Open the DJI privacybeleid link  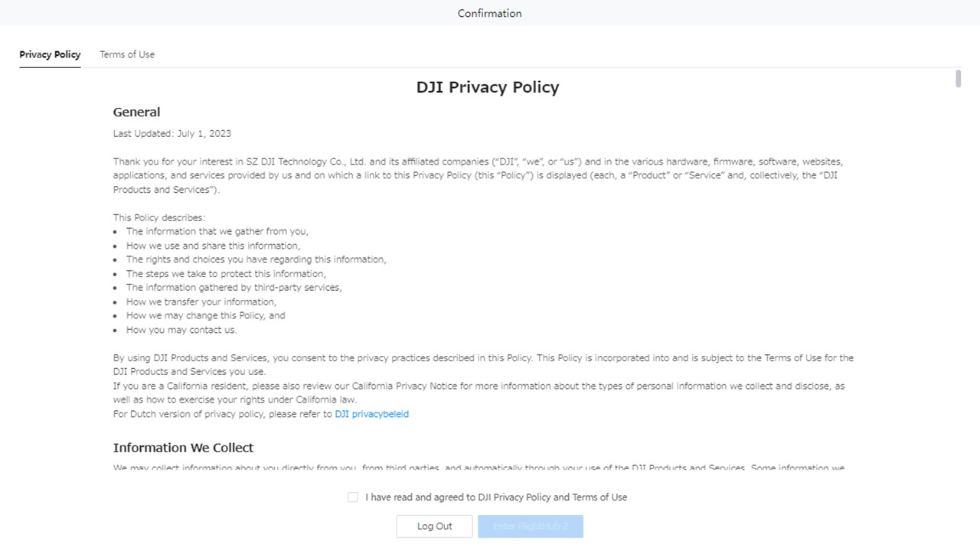click(x=371, y=414)
